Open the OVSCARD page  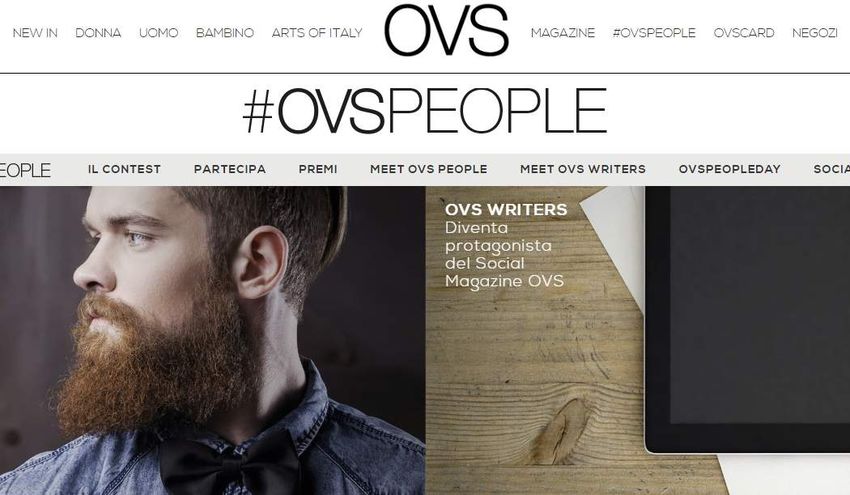click(x=744, y=33)
